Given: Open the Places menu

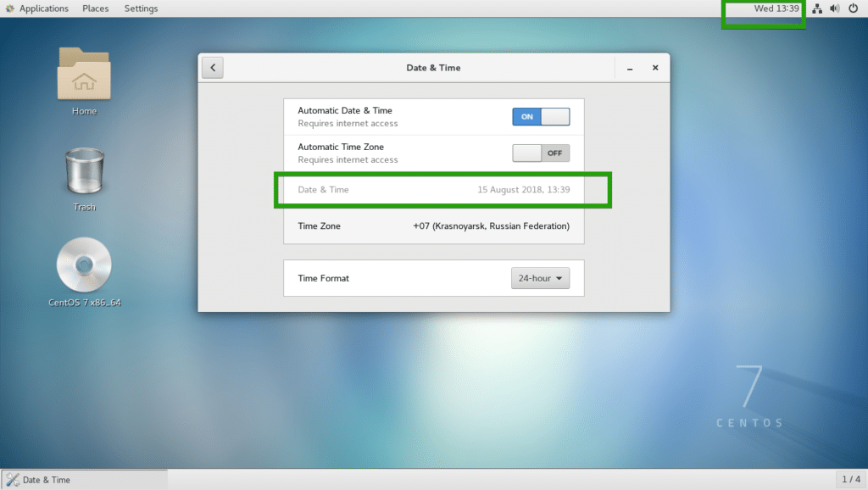Looking at the screenshot, I should tap(95, 8).
